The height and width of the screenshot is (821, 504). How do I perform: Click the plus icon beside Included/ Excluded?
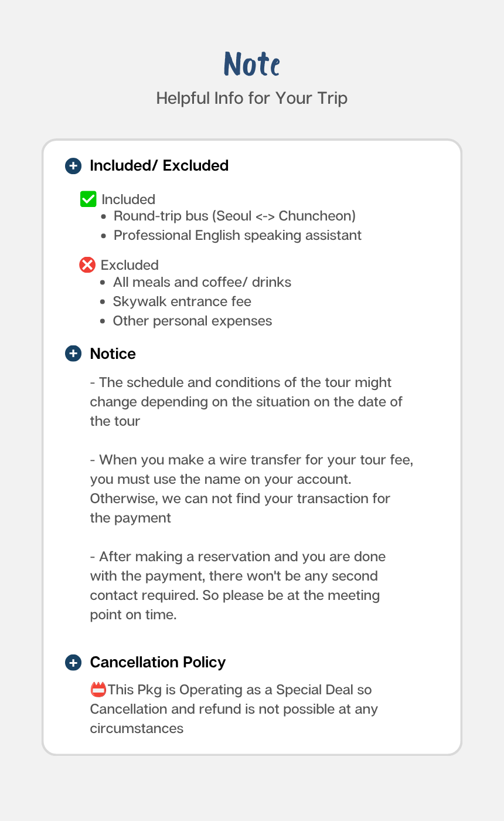(73, 166)
